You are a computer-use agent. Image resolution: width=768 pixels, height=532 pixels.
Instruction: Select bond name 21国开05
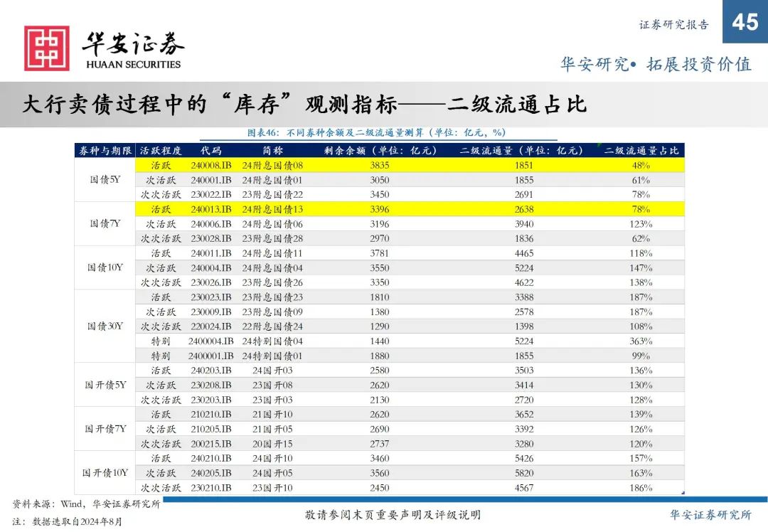click(272, 429)
